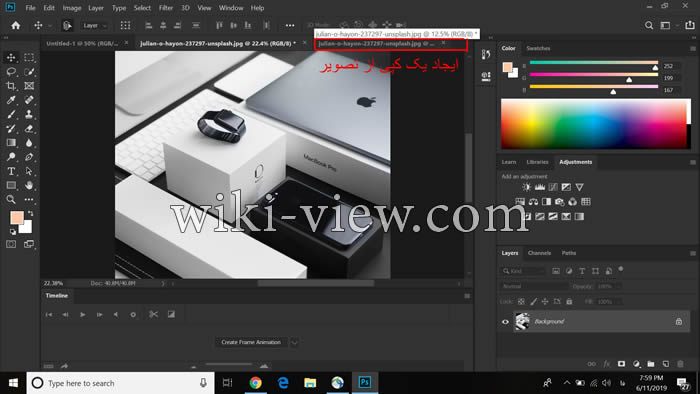Hide the Background layer eye icon
The width and height of the screenshot is (700, 394).
[505, 322]
